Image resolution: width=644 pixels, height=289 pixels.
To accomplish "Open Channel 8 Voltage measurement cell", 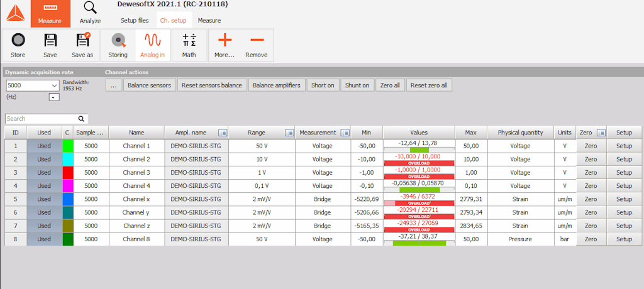I will 323,239.
